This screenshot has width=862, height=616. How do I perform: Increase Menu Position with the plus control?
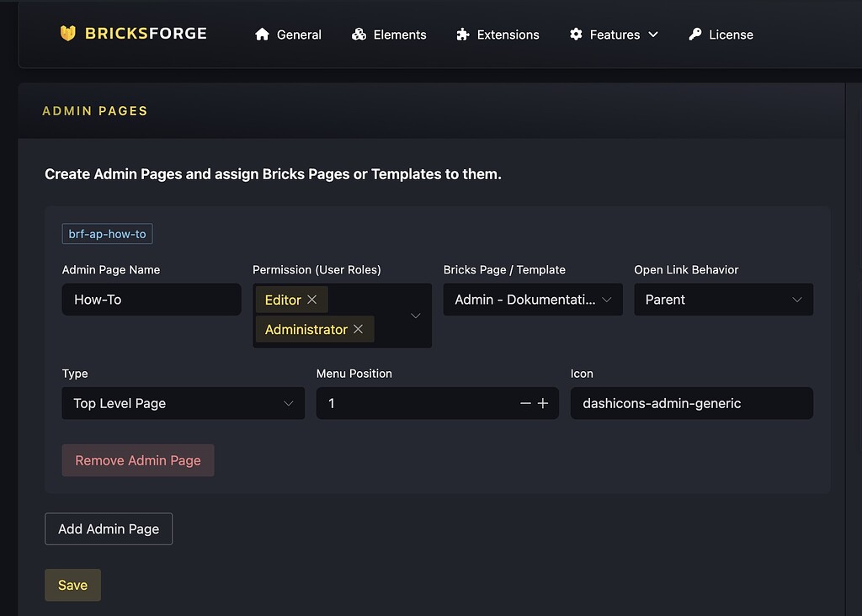543,403
